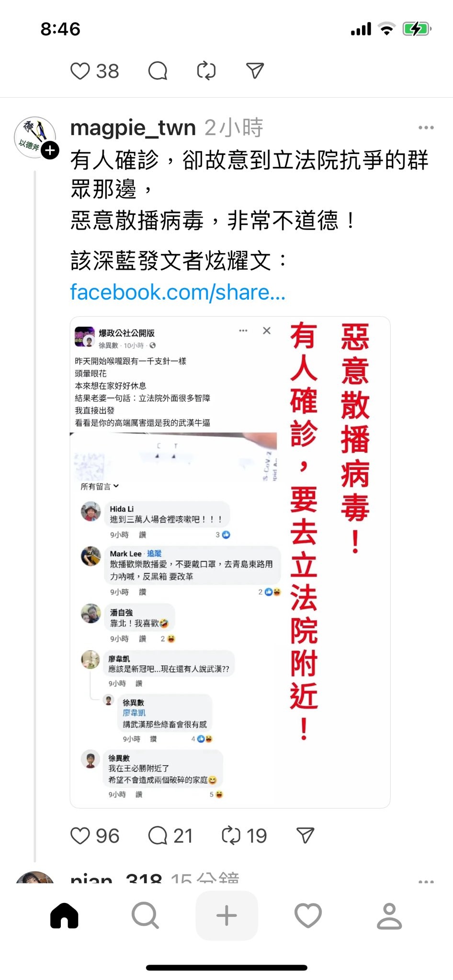Open more options for magpie_twn's post
Screen dimensions: 453x980
click(x=426, y=128)
